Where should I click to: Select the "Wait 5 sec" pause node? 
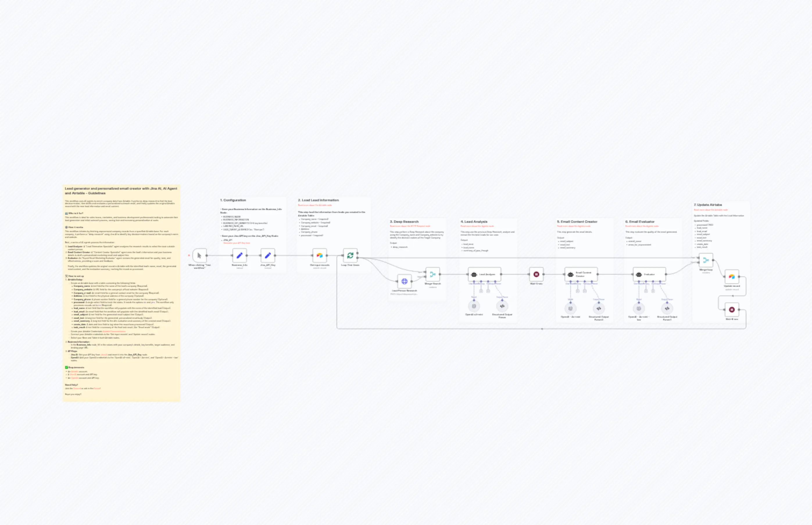coord(536,275)
